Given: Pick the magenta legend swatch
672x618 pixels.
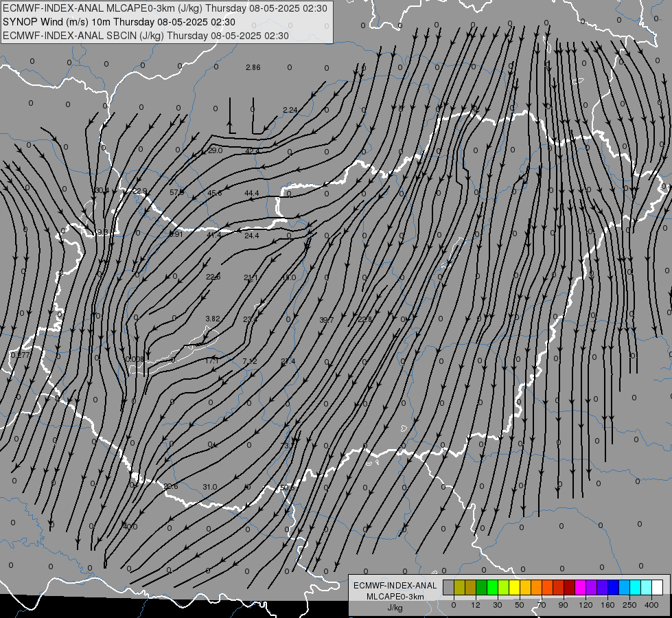Looking at the screenshot, I should (581, 587).
